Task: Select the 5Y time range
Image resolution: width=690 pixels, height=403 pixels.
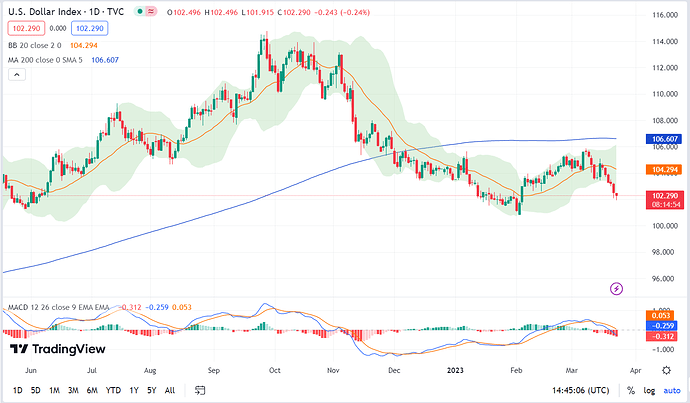Action: (x=152, y=390)
